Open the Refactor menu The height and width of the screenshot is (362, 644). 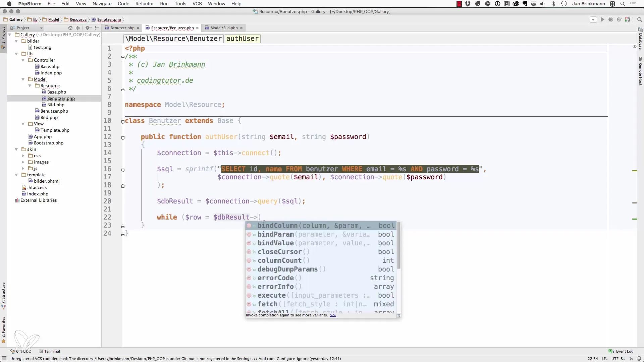click(x=145, y=4)
